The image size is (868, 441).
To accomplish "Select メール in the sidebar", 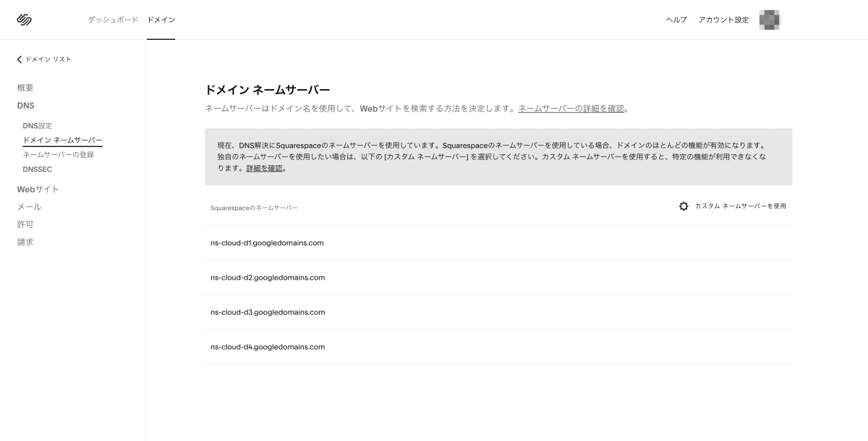I will 29,207.
